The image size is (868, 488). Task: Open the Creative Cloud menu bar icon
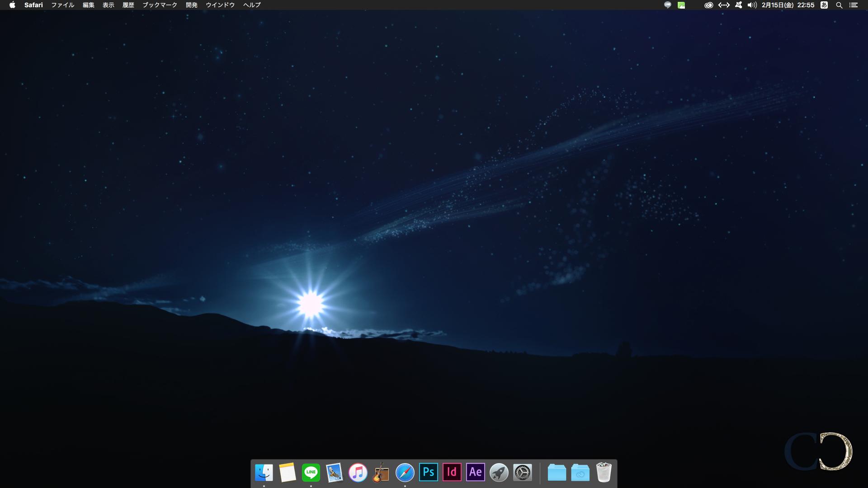pyautogui.click(x=708, y=5)
